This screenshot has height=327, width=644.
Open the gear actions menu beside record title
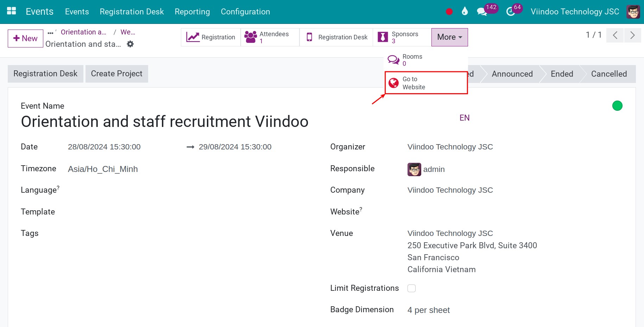pos(130,44)
